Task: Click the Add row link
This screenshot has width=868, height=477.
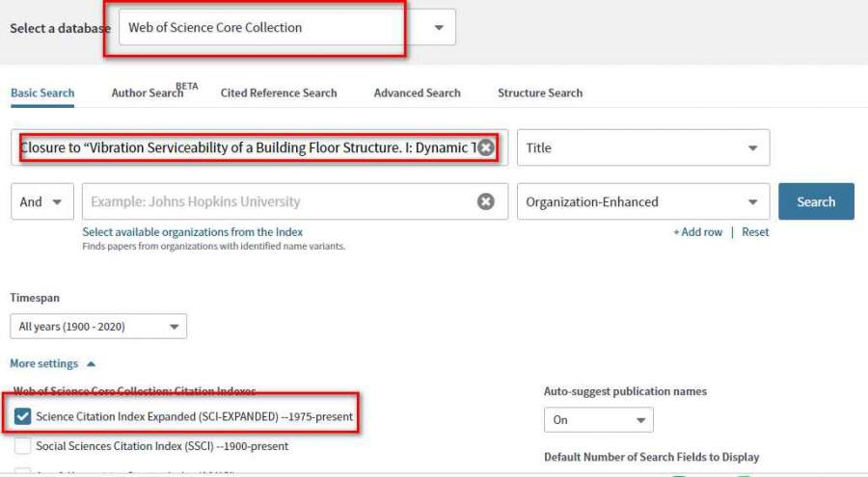Action: click(697, 232)
